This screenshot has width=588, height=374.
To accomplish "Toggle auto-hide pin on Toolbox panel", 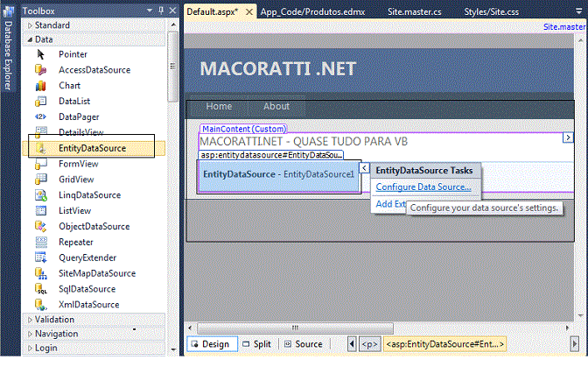I will coord(161,11).
